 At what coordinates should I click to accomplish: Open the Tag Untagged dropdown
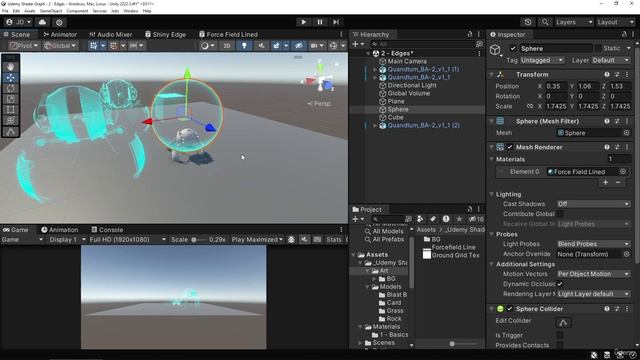(541, 60)
